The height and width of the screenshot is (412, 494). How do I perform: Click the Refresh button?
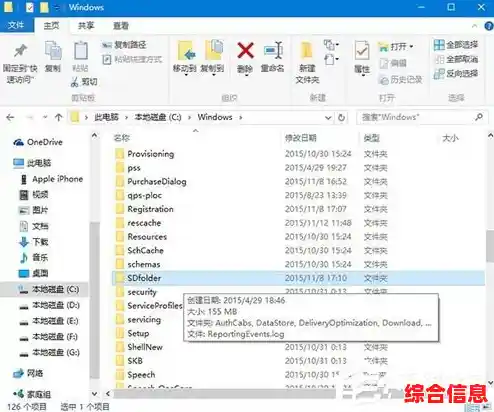341,118
